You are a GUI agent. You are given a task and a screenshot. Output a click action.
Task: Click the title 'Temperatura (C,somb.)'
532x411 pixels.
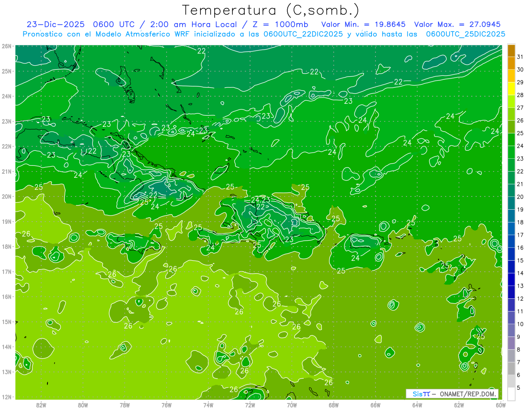click(x=271, y=10)
